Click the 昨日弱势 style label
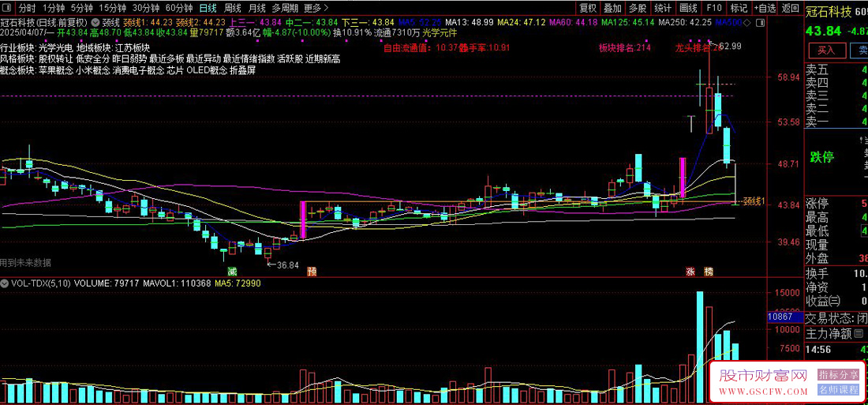 (129, 58)
